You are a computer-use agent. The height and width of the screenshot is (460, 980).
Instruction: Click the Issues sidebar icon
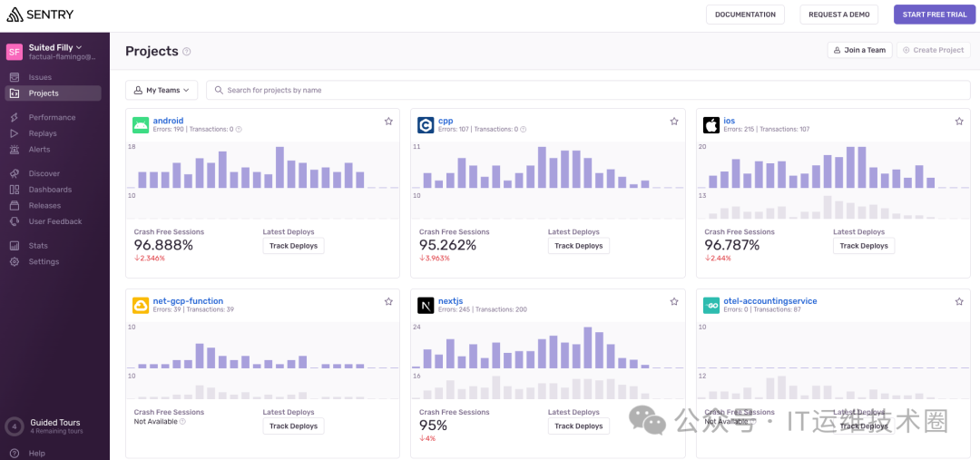[15, 77]
